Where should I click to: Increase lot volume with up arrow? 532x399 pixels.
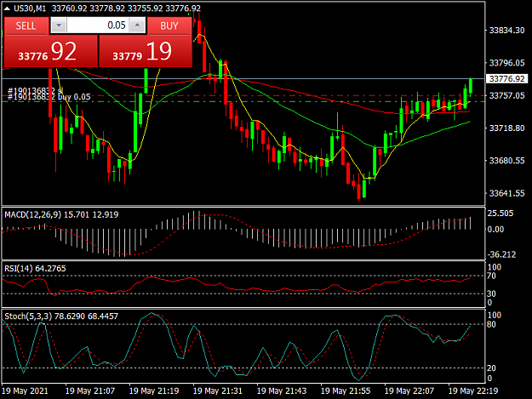click(137, 26)
